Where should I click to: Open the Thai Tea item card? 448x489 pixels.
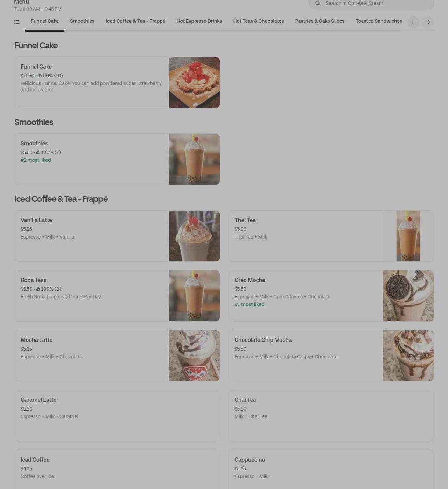coord(331,236)
